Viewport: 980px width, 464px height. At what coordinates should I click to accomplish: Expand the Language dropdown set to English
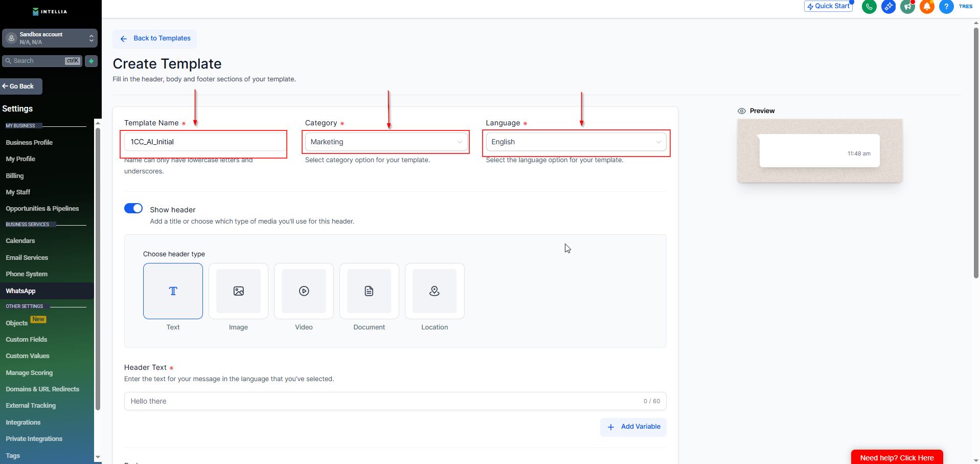pyautogui.click(x=576, y=142)
